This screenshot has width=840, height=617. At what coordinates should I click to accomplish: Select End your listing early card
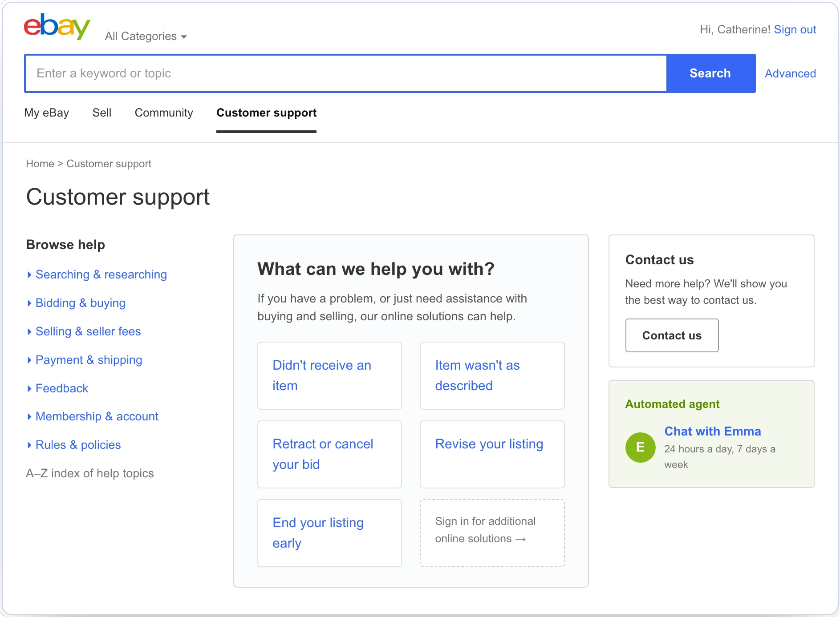(329, 533)
